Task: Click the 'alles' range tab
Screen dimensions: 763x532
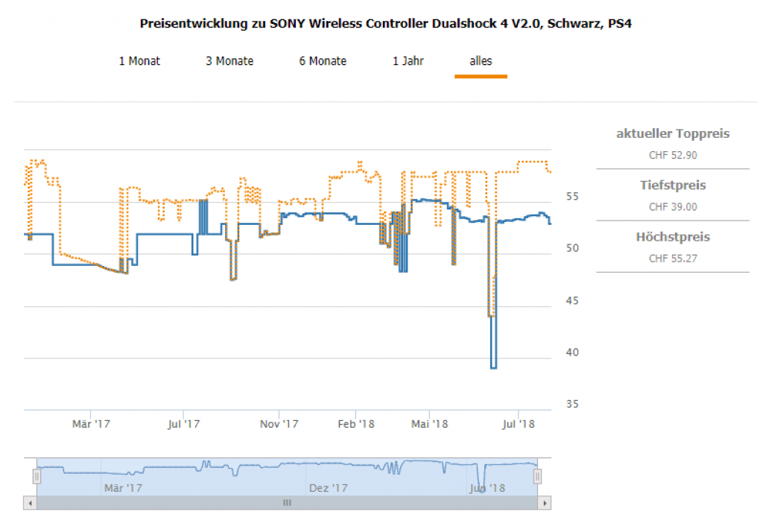Action: 481,61
